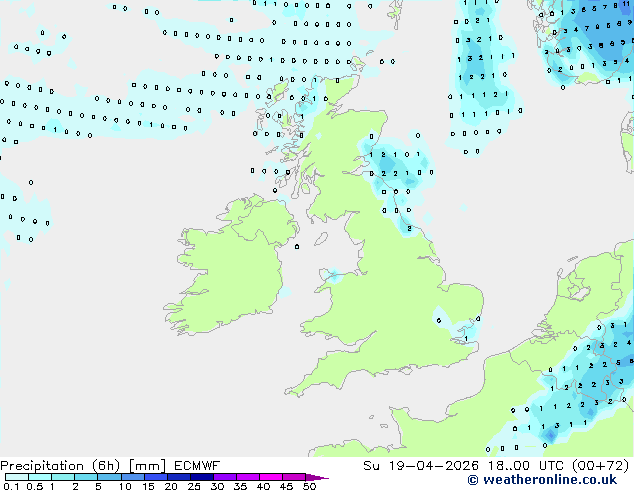Click the 30–35 mm purple legend box
Screen dimensions: 634x490
click(x=225, y=477)
